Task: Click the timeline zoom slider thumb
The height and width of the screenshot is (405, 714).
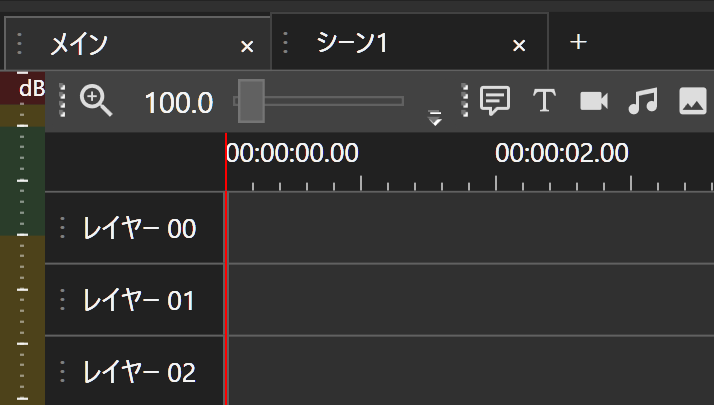Action: pos(251,100)
